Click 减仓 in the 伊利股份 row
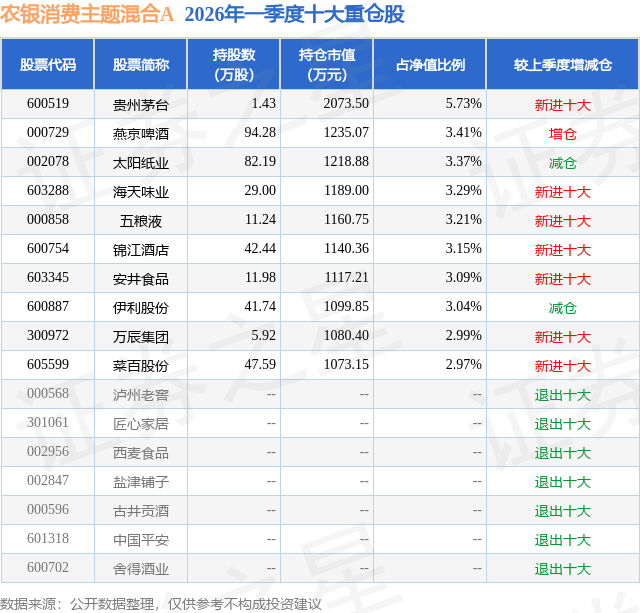640x613 pixels. (x=563, y=308)
